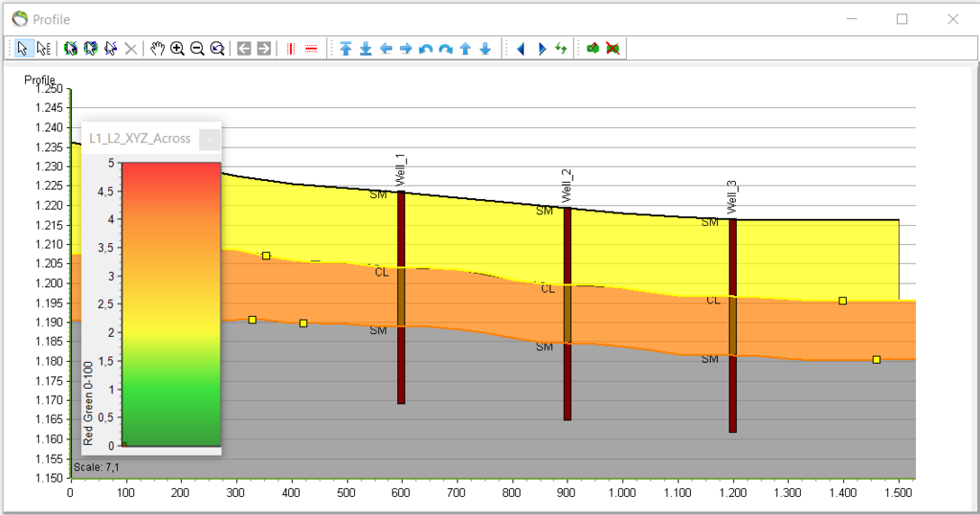980x515 pixels.
Task: Click the blue rotate clockwise arrow
Action: click(x=446, y=49)
